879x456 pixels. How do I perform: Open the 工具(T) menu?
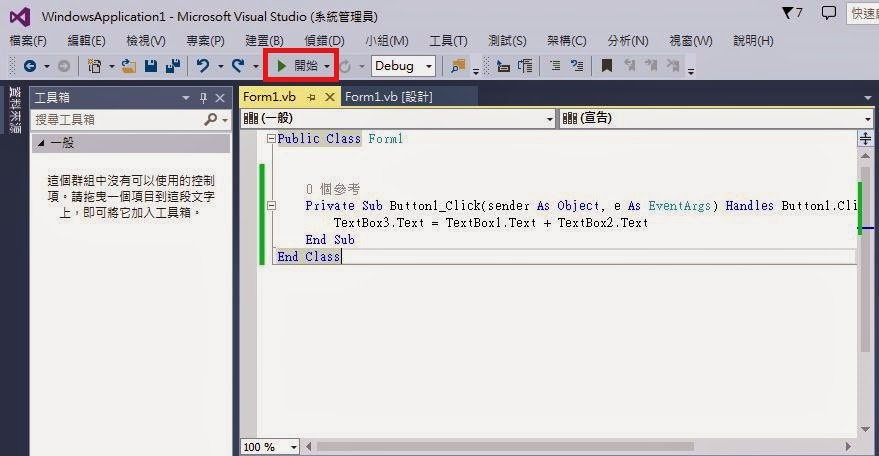(448, 41)
